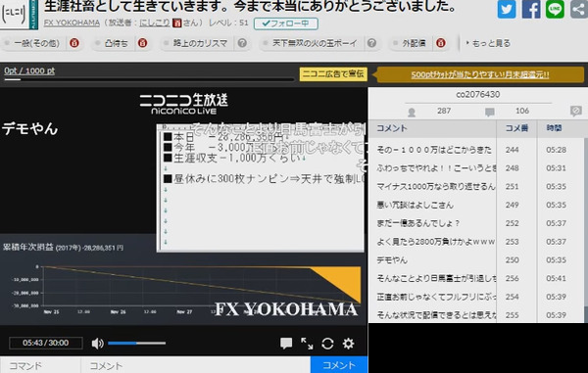This screenshot has width=588, height=373.
Task: Click the コマンド input field
Action: 40,365
